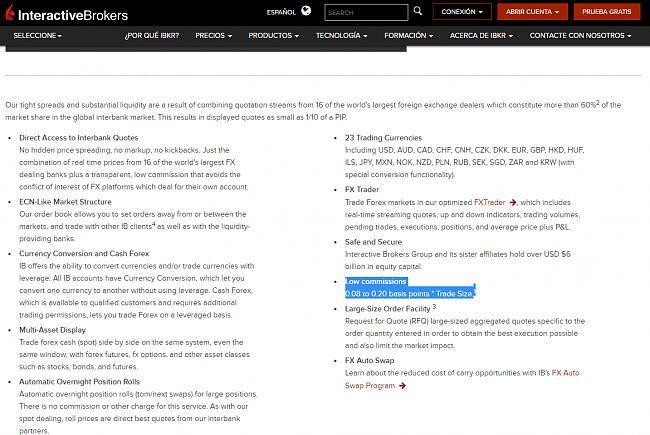The image size is (650, 435).
Task: Click the FX Trader heading
Action: [362, 190]
